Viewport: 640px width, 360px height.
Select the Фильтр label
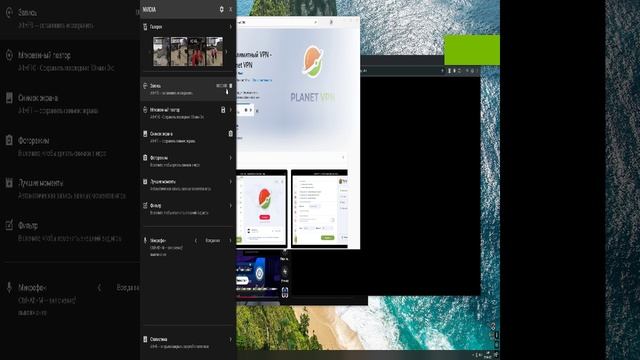156,206
